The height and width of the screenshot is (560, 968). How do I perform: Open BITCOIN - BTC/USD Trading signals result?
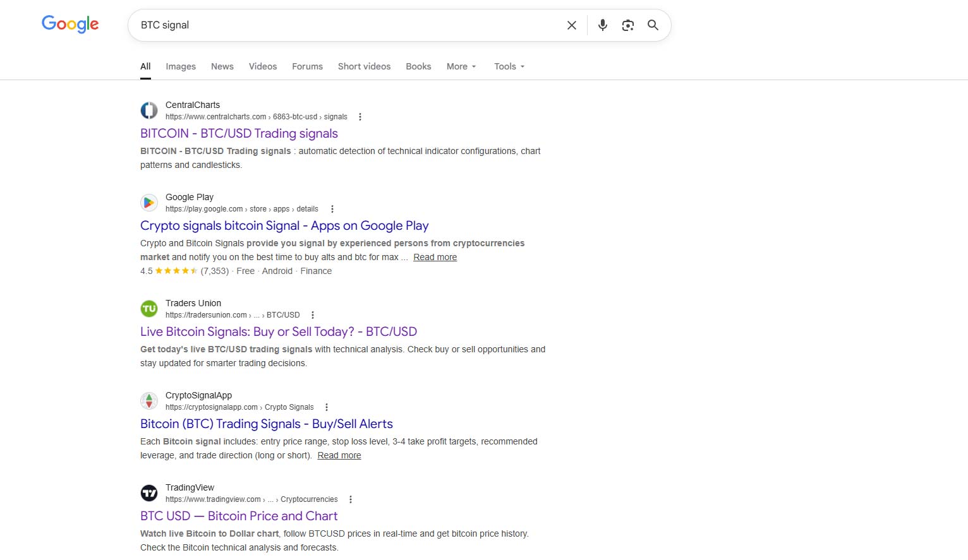coord(239,133)
